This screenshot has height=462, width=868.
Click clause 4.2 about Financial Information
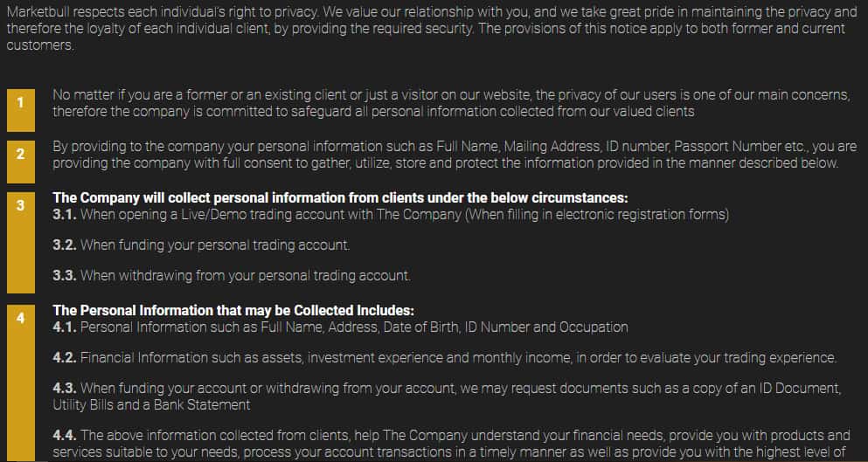(x=458, y=357)
